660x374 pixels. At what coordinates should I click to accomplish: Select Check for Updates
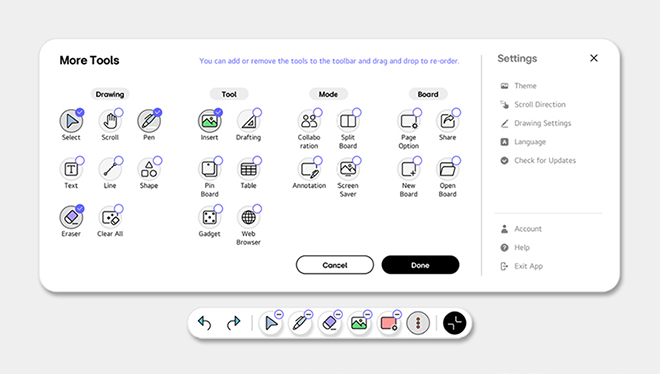pos(538,160)
